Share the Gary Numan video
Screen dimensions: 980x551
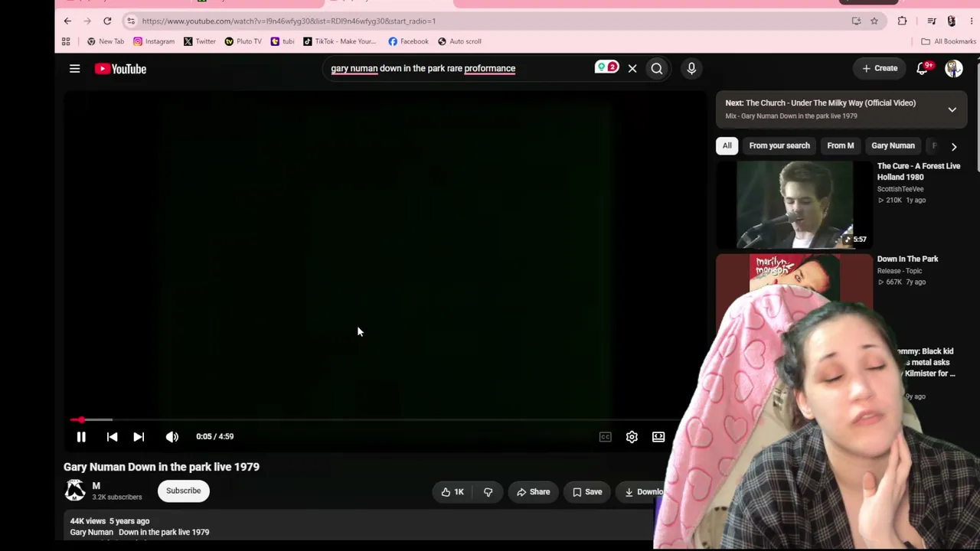533,492
